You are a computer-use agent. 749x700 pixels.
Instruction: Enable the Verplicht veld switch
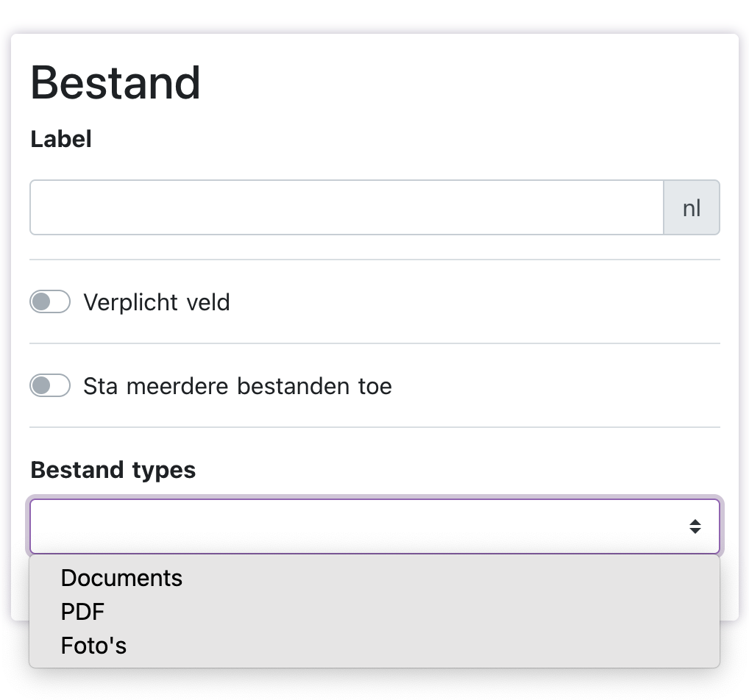pyautogui.click(x=50, y=302)
